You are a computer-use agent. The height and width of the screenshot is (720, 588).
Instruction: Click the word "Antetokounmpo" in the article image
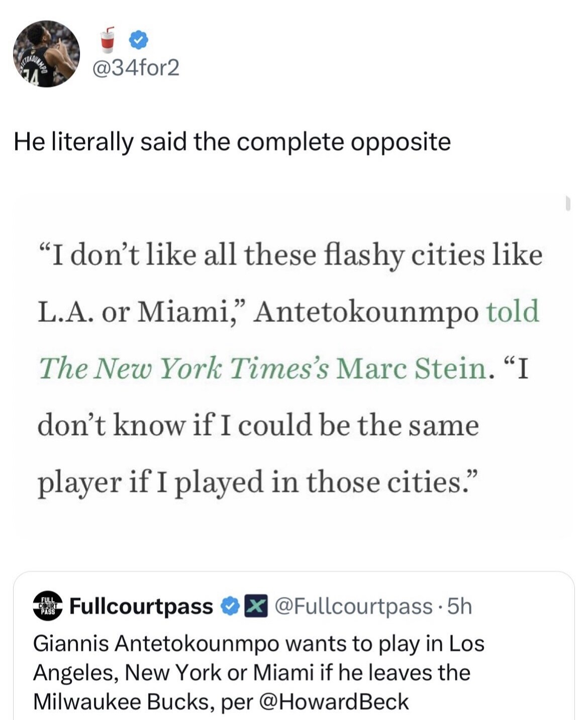coord(366,312)
